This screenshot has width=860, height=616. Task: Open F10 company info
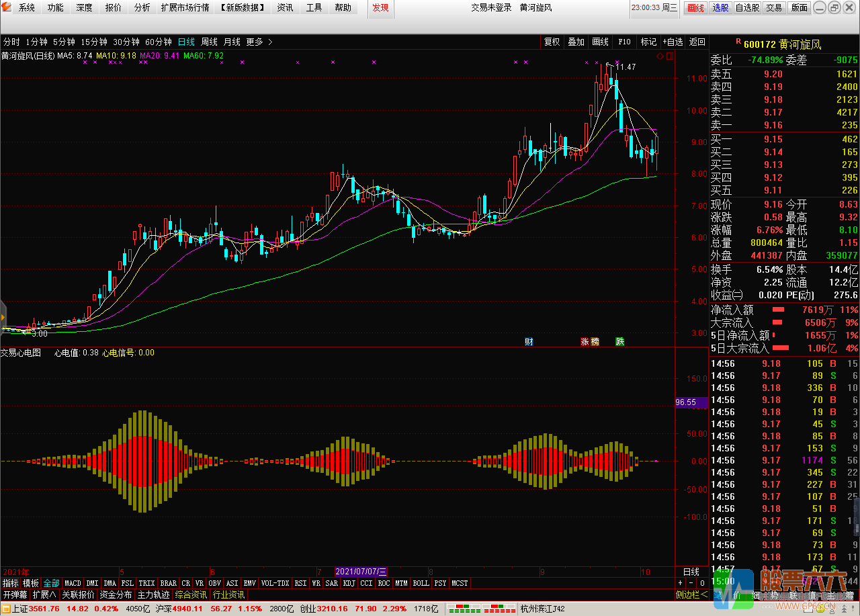click(624, 42)
